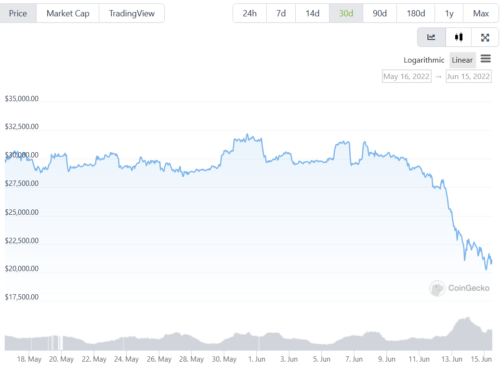Open the start date May 16, 2022 field
Viewport: 500px width, 365px height.
pyautogui.click(x=407, y=76)
